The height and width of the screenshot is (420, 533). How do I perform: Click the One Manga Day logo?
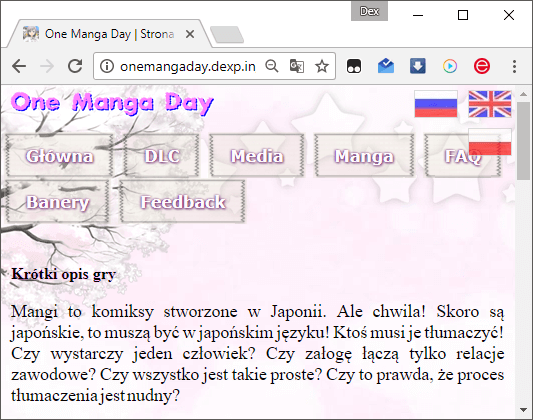point(112,103)
